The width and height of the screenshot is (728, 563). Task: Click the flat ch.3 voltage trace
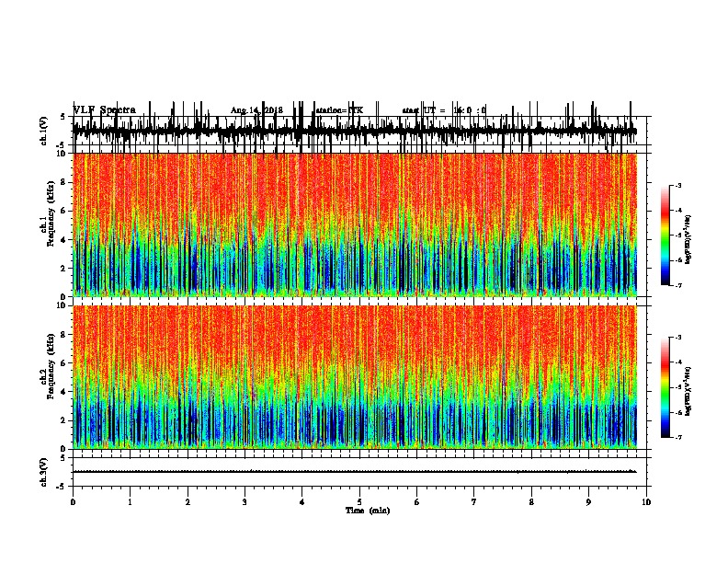click(355, 472)
